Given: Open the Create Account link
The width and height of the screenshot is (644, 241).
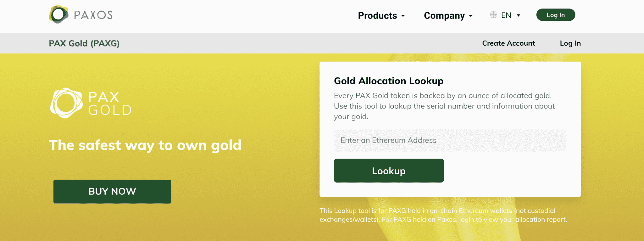Looking at the screenshot, I should [x=508, y=43].
